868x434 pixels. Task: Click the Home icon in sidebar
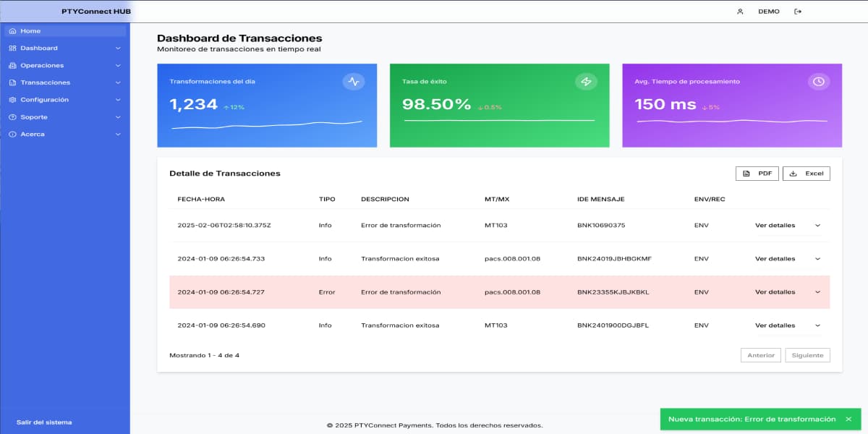(13, 31)
